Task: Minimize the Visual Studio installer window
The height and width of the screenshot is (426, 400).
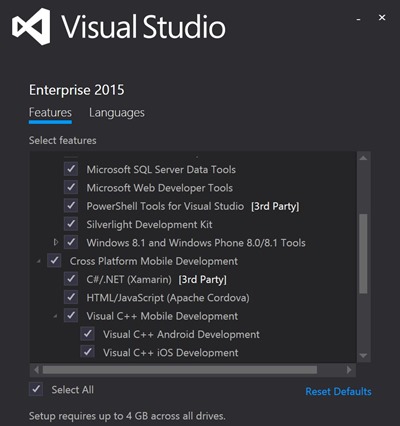Action: click(x=358, y=20)
